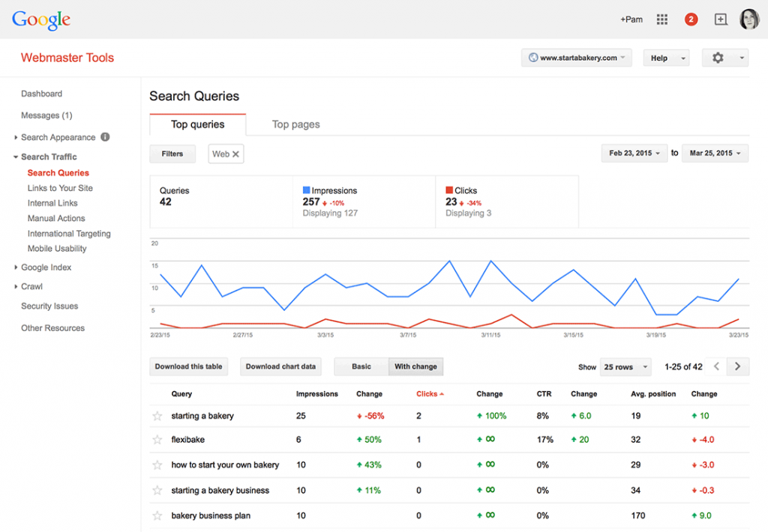
Task: Open Manual Actions page
Action: (56, 218)
